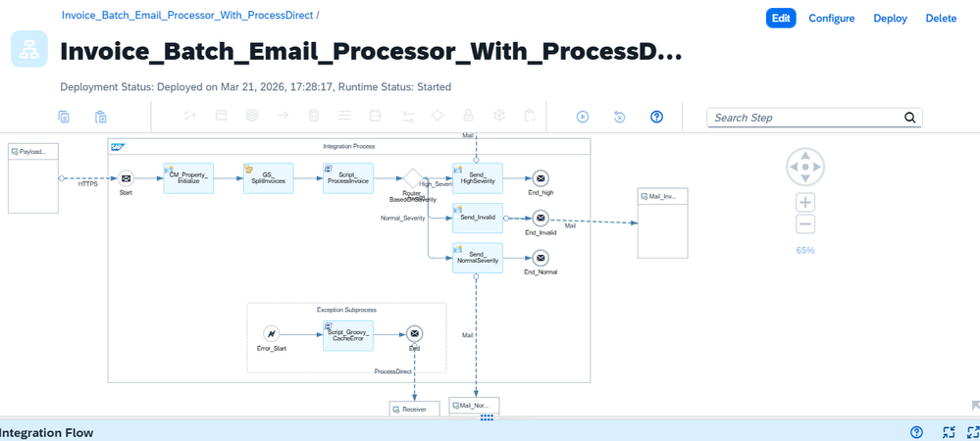This screenshot has width=980, height=441.
Task: Select the End_Invalid message end event
Action: click(x=541, y=219)
